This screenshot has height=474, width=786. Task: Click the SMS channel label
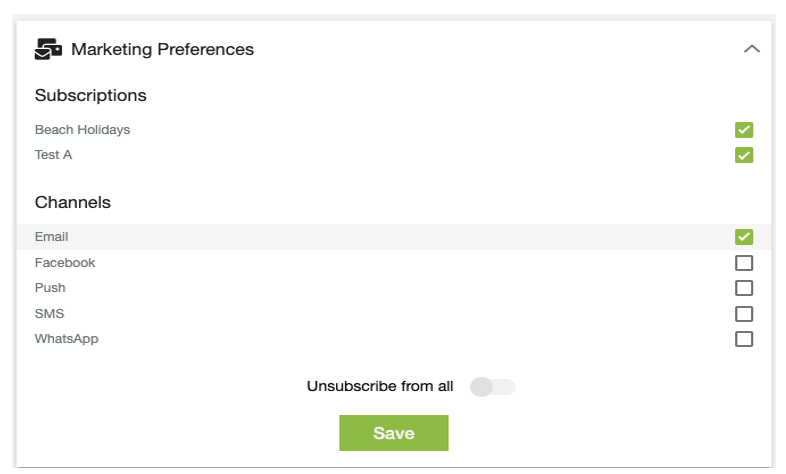point(49,314)
